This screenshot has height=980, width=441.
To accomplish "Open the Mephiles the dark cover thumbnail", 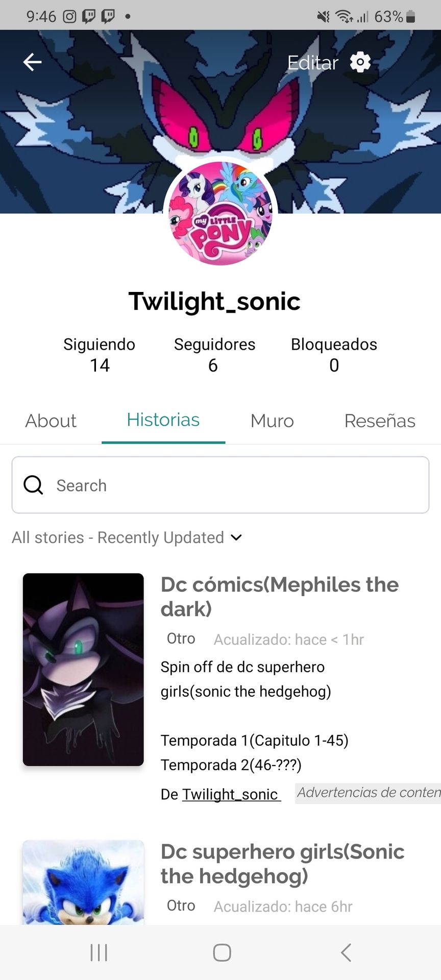I will (x=83, y=670).
